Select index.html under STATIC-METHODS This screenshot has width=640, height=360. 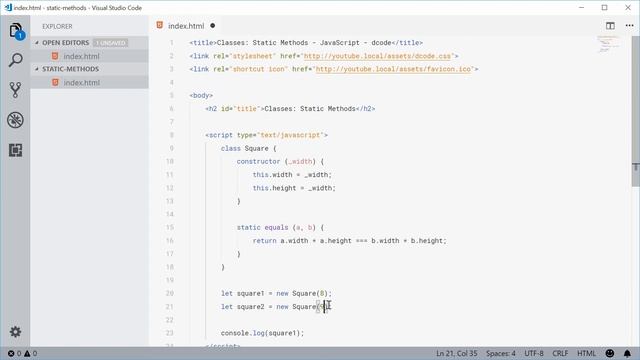coord(89,82)
